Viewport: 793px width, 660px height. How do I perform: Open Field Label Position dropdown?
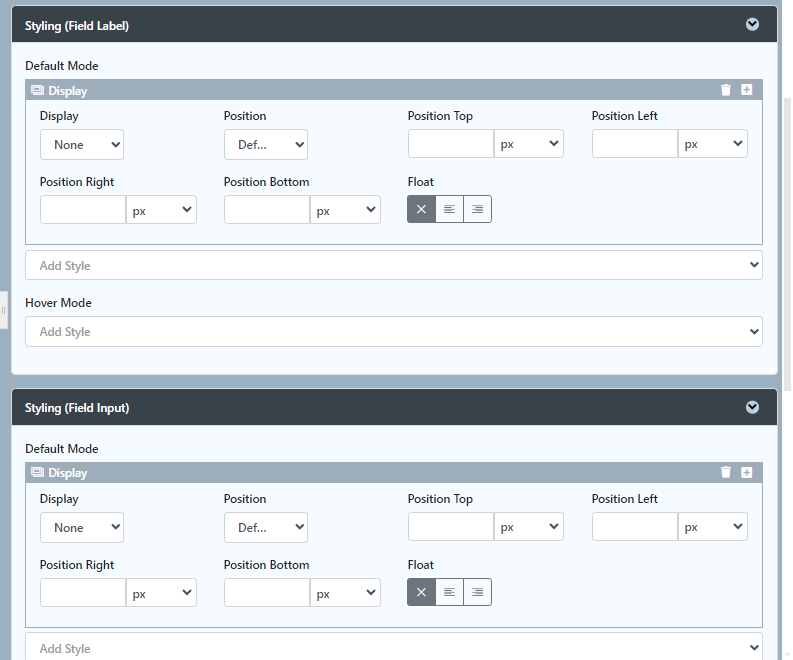click(x=265, y=144)
